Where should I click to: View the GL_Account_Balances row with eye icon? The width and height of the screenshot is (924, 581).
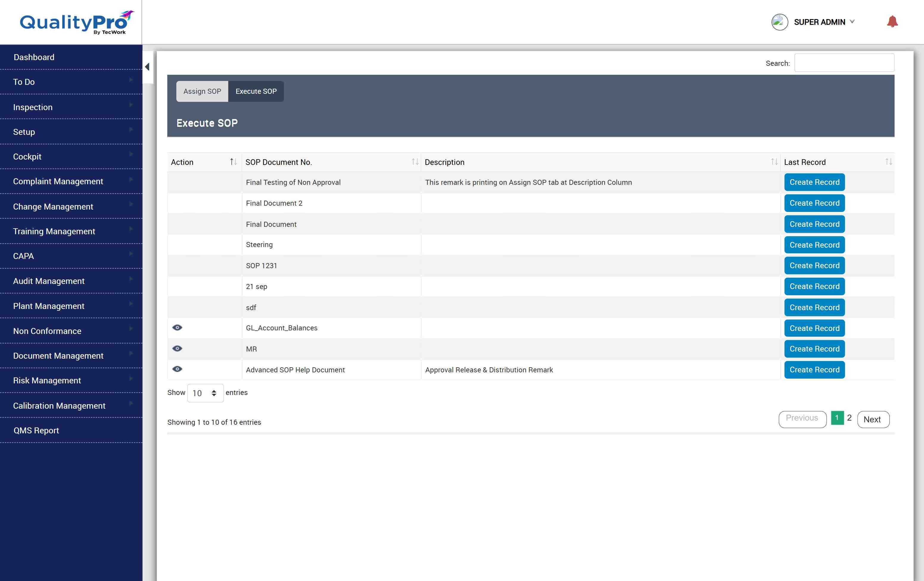click(177, 327)
